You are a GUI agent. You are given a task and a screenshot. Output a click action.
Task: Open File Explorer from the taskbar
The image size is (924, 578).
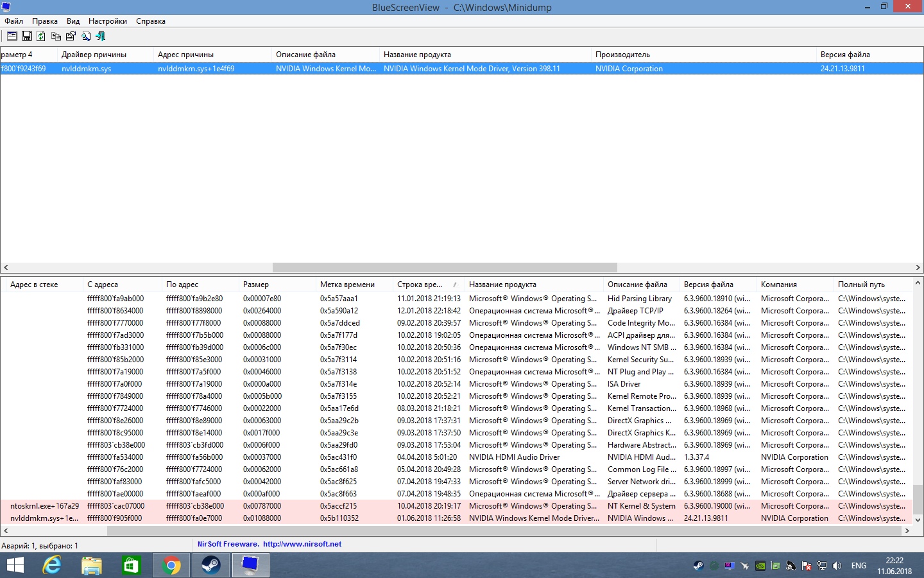coord(92,565)
